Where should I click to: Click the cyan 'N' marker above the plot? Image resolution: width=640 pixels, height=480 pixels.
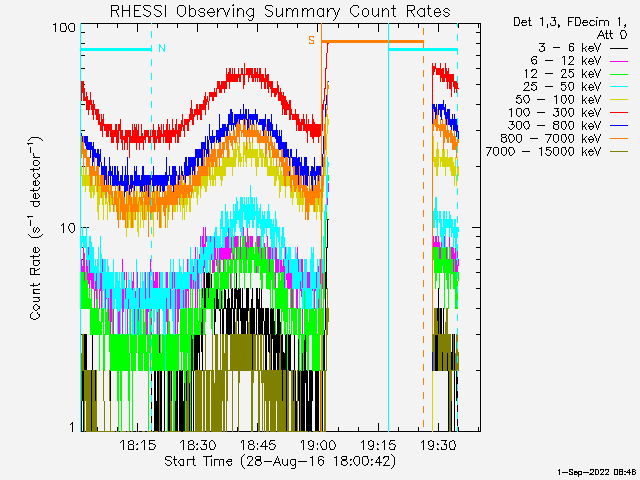pyautogui.click(x=162, y=47)
